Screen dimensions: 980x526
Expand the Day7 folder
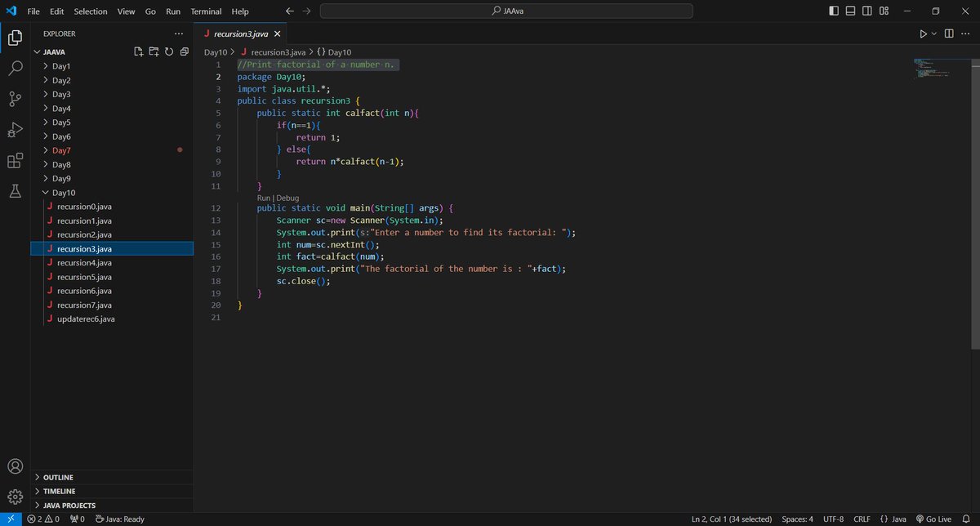tap(112, 150)
